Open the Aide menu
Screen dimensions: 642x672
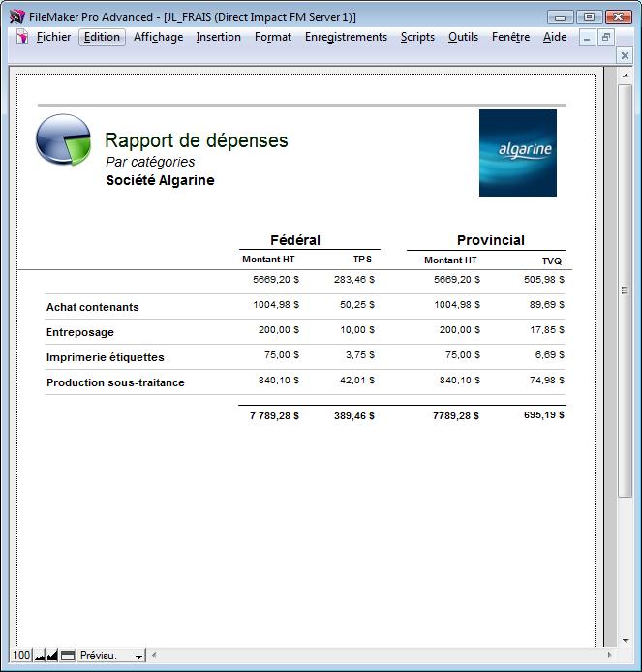(x=555, y=37)
